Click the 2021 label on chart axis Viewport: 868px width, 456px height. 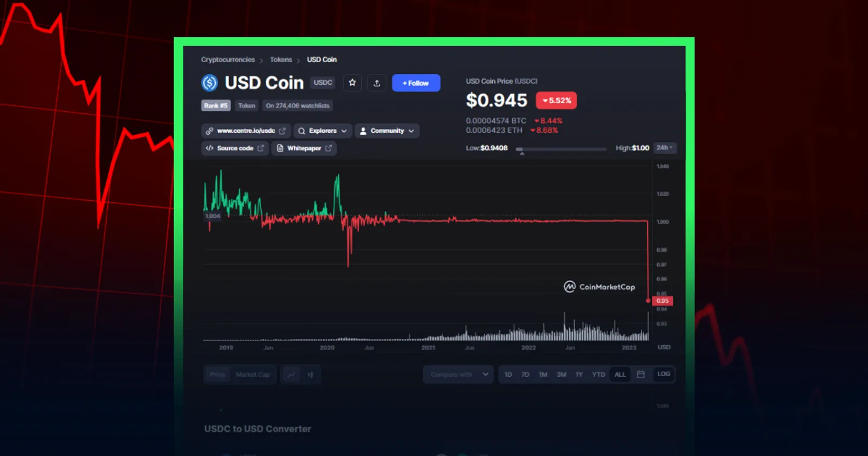tap(428, 348)
